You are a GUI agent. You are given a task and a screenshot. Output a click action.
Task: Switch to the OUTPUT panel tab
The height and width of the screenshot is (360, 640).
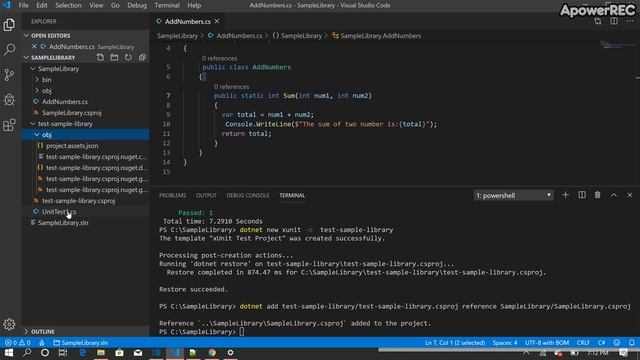click(206, 196)
